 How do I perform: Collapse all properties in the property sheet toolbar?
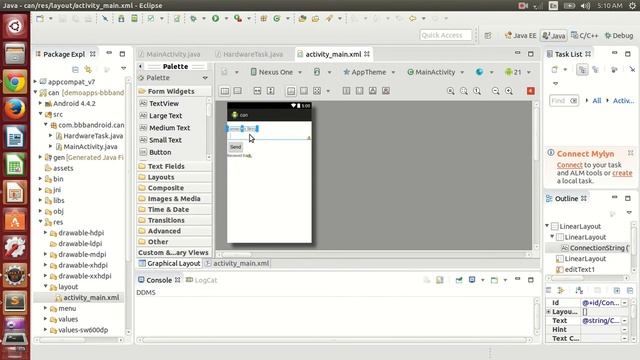(630, 290)
